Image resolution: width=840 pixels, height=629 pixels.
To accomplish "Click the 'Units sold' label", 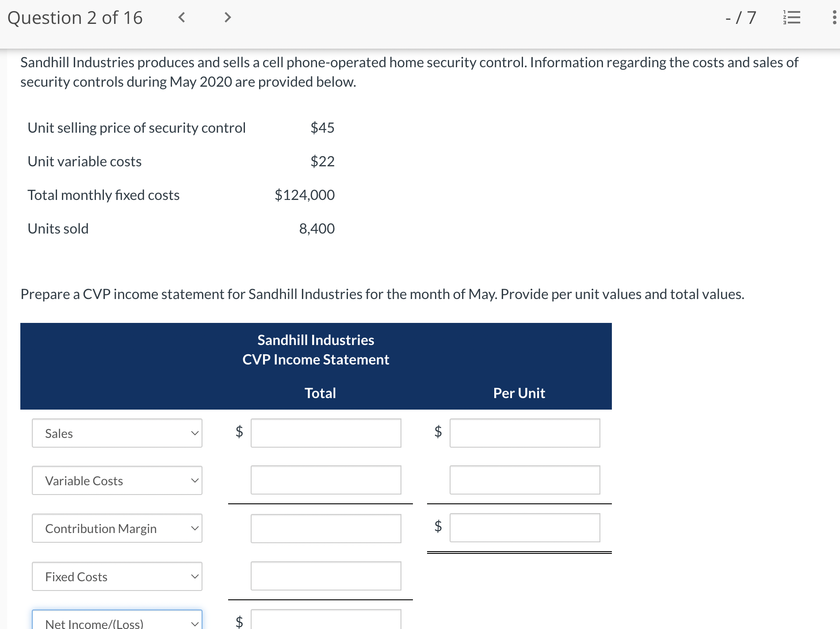I will [x=58, y=229].
